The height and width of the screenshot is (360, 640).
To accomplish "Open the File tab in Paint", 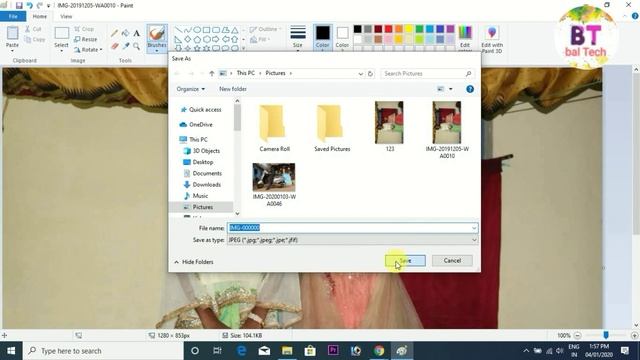I will pyautogui.click(x=13, y=16).
